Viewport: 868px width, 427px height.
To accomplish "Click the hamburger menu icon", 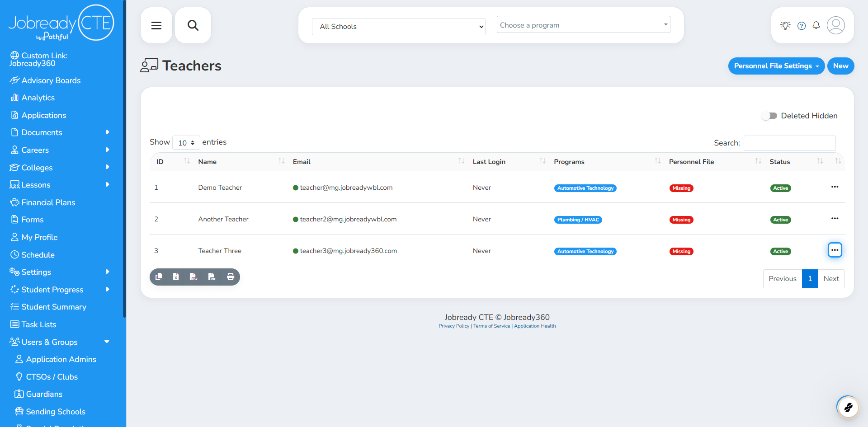I will (156, 25).
